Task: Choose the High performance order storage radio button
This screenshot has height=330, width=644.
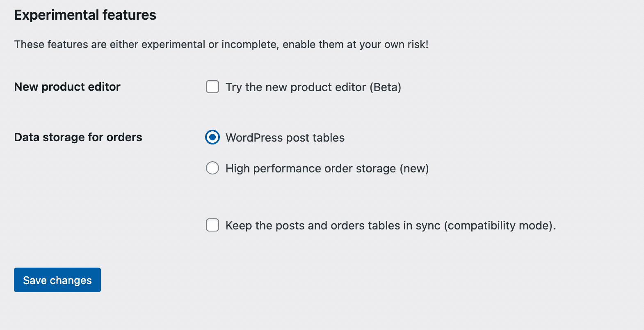Action: (x=212, y=168)
